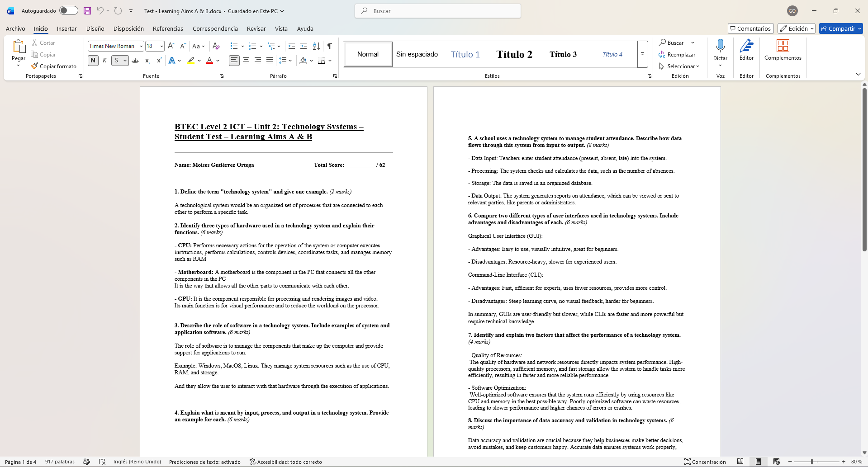Screen dimensions: 868x467
Task: Center align the paragraph text
Action: coord(246,60)
